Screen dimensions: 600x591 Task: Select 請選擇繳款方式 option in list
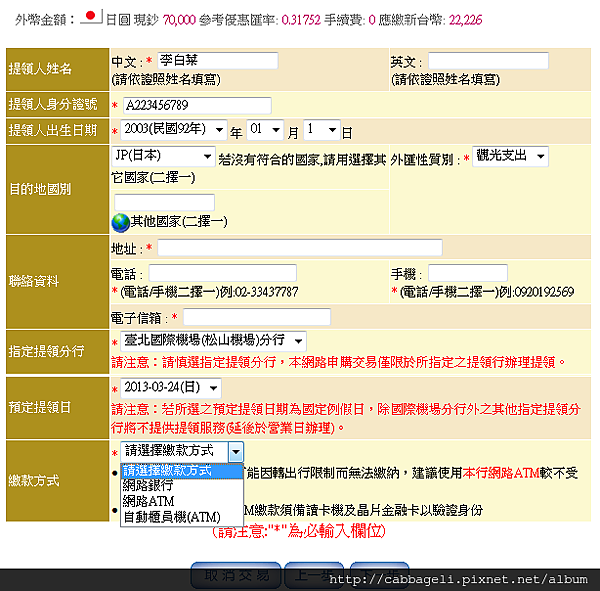(x=182, y=471)
